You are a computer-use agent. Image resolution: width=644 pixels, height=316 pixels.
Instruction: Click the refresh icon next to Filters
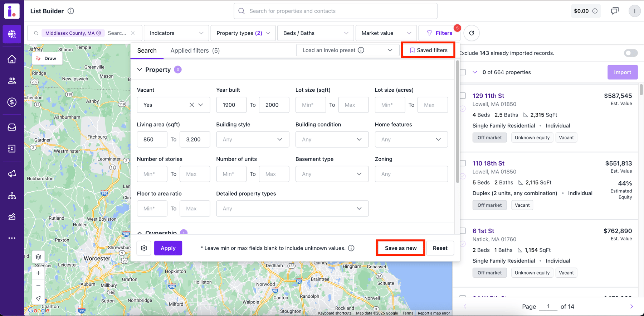point(472,33)
